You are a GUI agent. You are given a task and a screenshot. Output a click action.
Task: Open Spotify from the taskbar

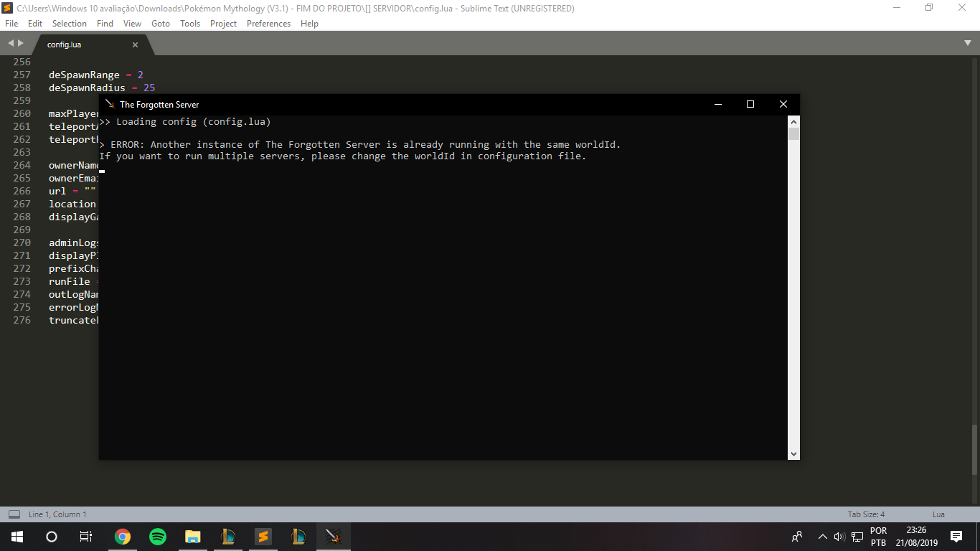pyautogui.click(x=158, y=537)
